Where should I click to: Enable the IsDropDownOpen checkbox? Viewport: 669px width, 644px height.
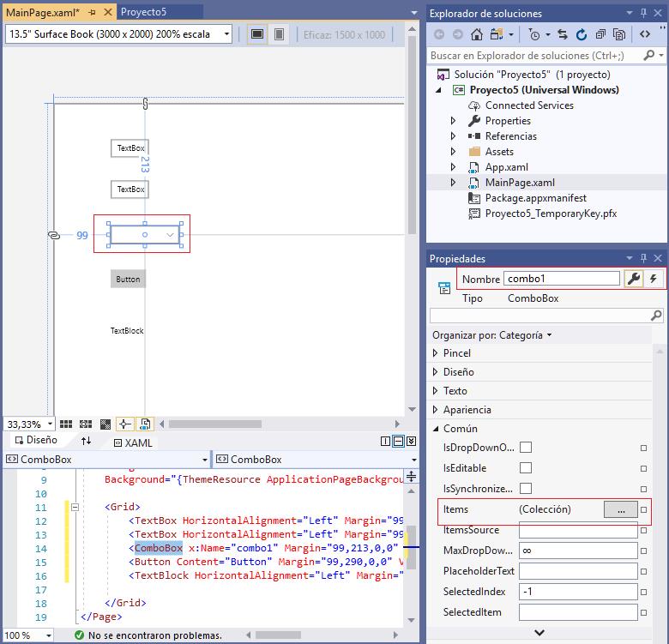526,448
